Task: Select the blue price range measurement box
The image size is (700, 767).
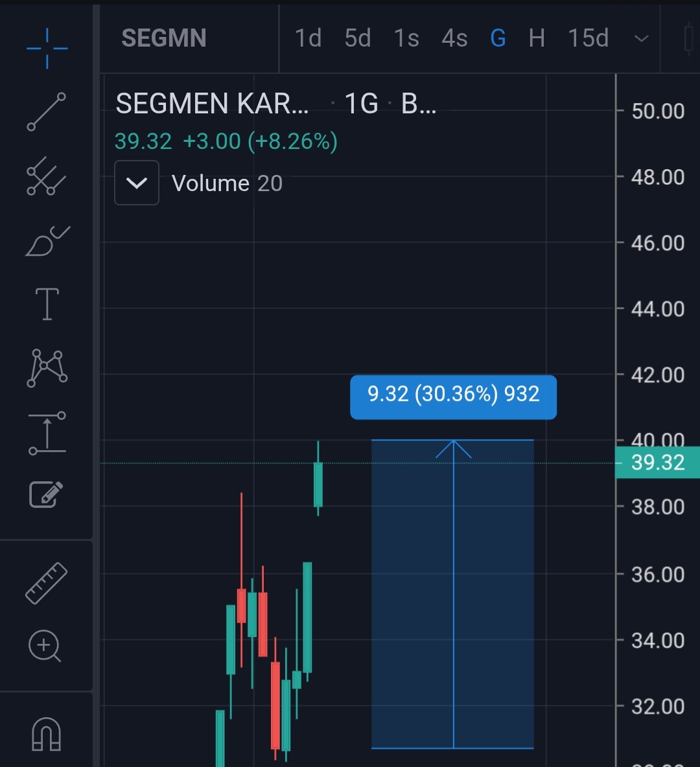Action: tap(452, 594)
